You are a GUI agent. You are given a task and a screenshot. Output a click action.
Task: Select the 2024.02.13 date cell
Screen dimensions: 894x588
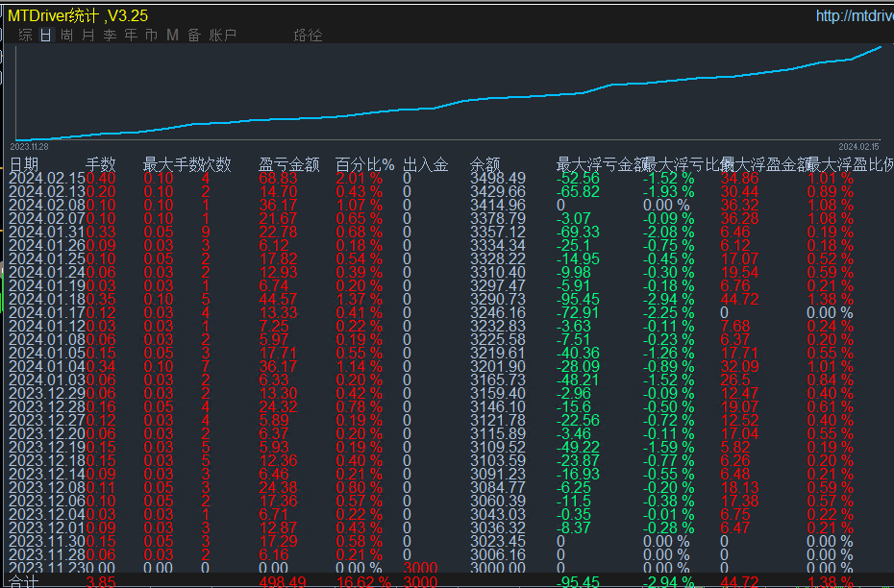[46, 191]
